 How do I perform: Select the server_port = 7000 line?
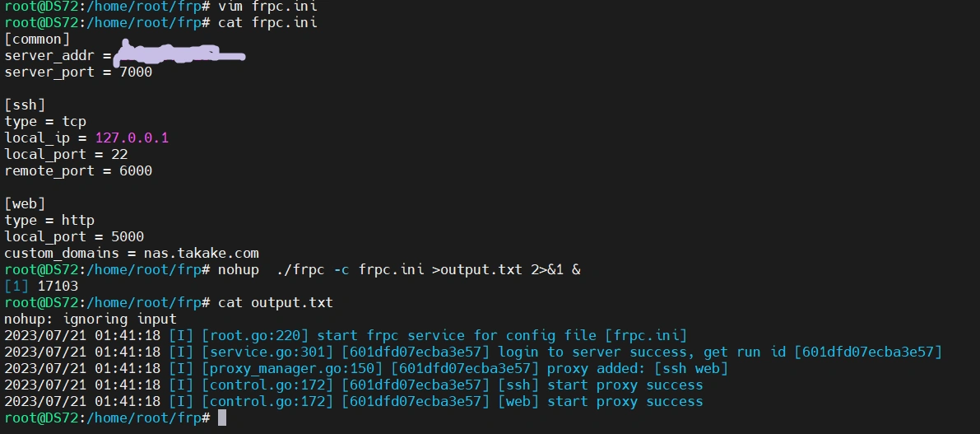pos(78,72)
